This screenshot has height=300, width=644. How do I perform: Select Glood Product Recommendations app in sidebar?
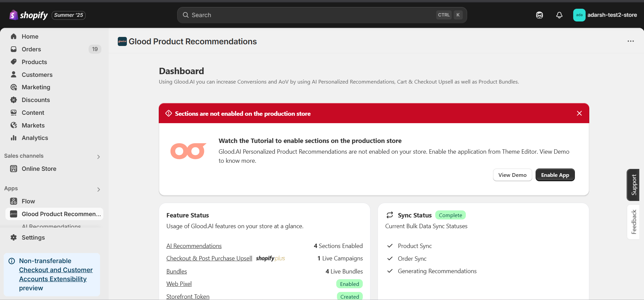(x=54, y=214)
